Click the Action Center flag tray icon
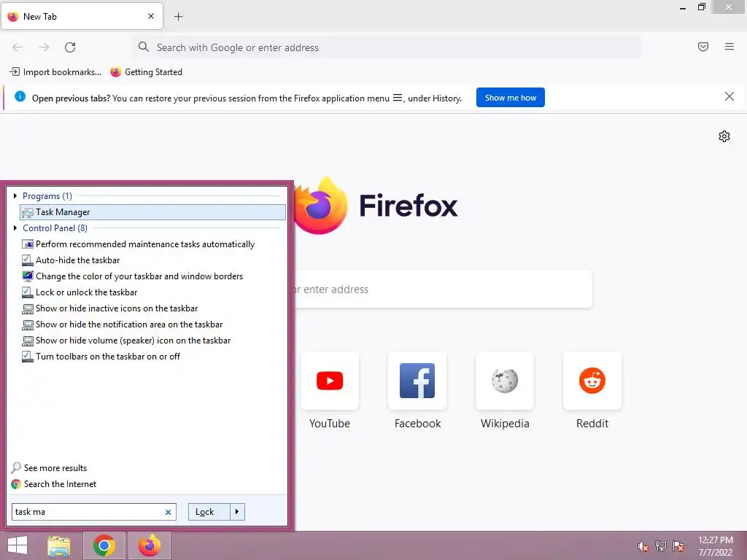 (x=678, y=546)
